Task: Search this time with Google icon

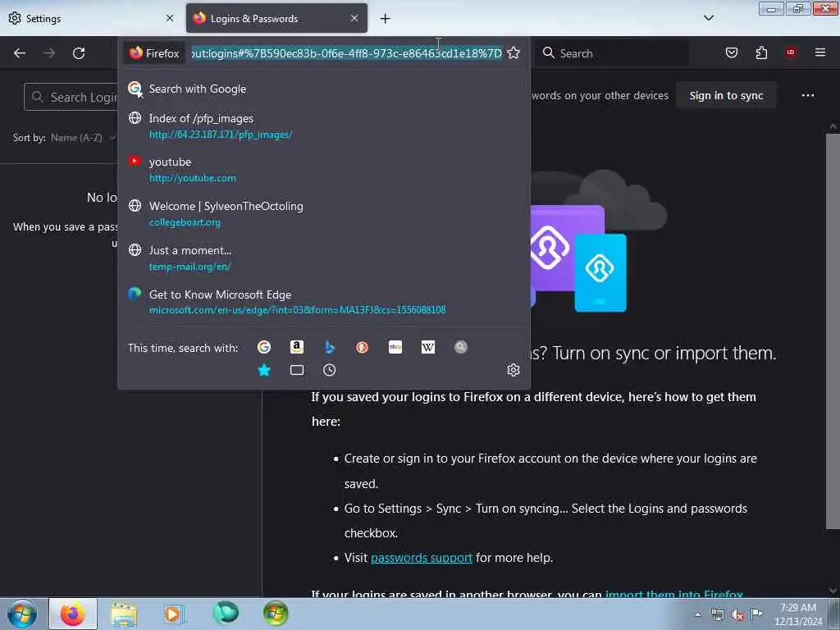Action: (x=263, y=347)
